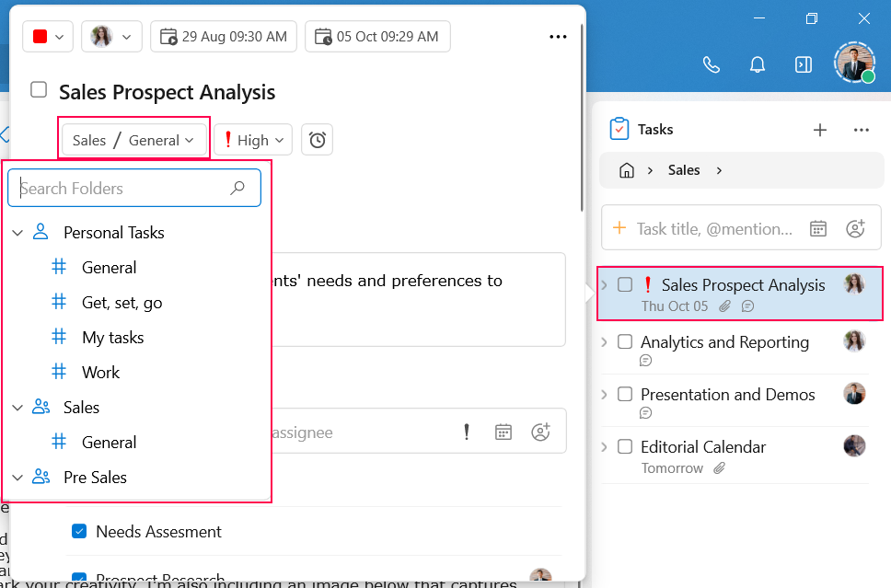Check the Editorial Calendar task

coord(624,446)
